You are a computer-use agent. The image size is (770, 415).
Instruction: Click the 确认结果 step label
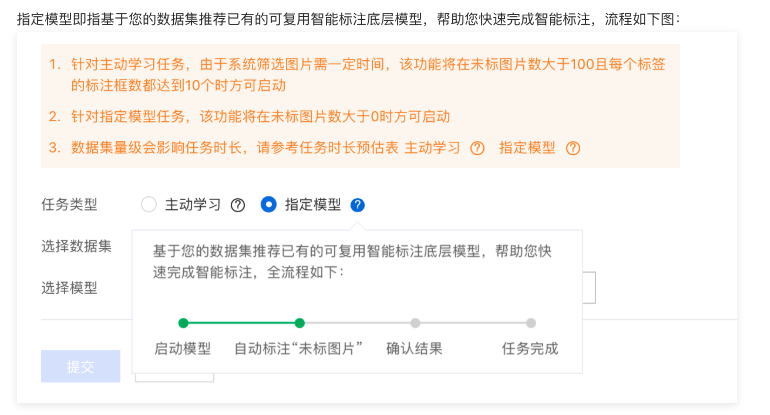coord(414,349)
